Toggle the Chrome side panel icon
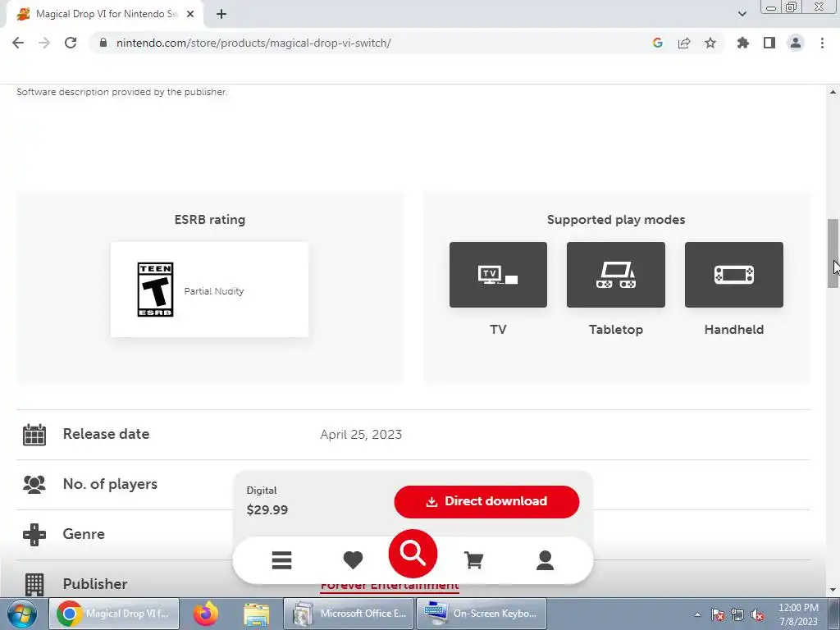 click(769, 43)
